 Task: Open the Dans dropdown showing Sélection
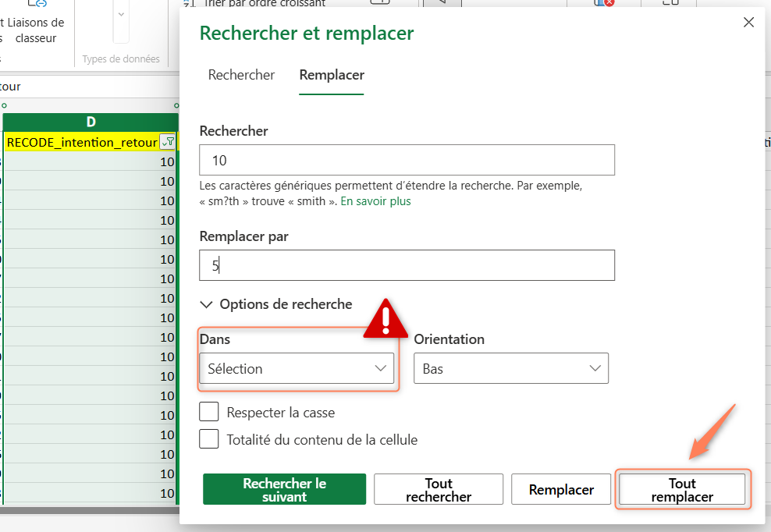pyautogui.click(x=297, y=368)
